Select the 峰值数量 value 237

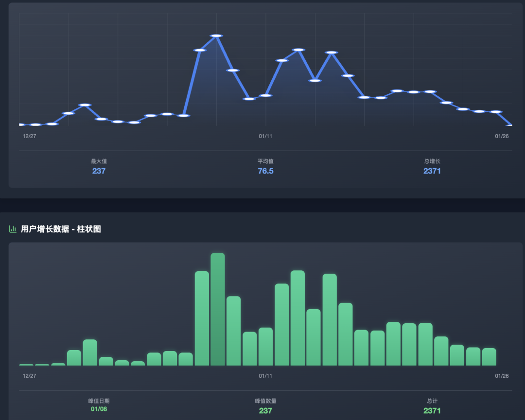click(265, 411)
